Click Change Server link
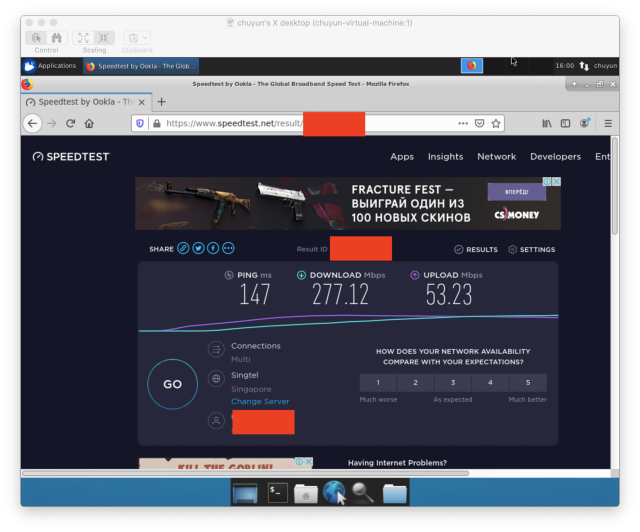Screen dimensions: 640x532 point(260,401)
